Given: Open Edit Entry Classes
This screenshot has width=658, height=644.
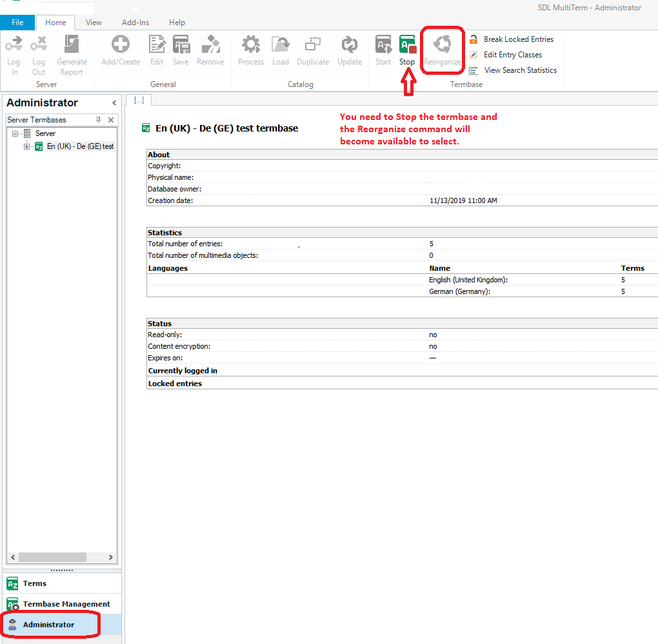Looking at the screenshot, I should pos(512,55).
